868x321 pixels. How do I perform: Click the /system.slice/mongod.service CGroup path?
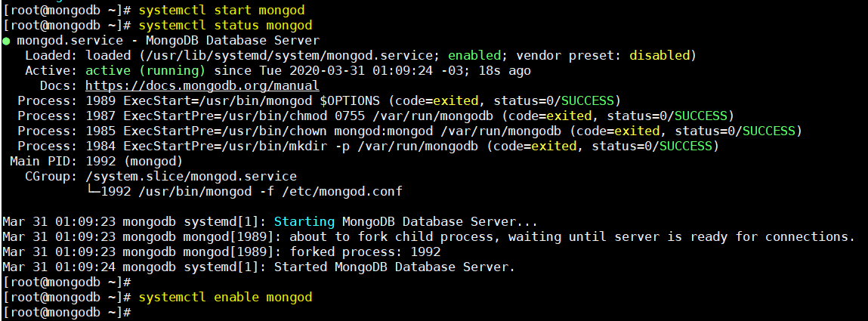click(x=191, y=177)
